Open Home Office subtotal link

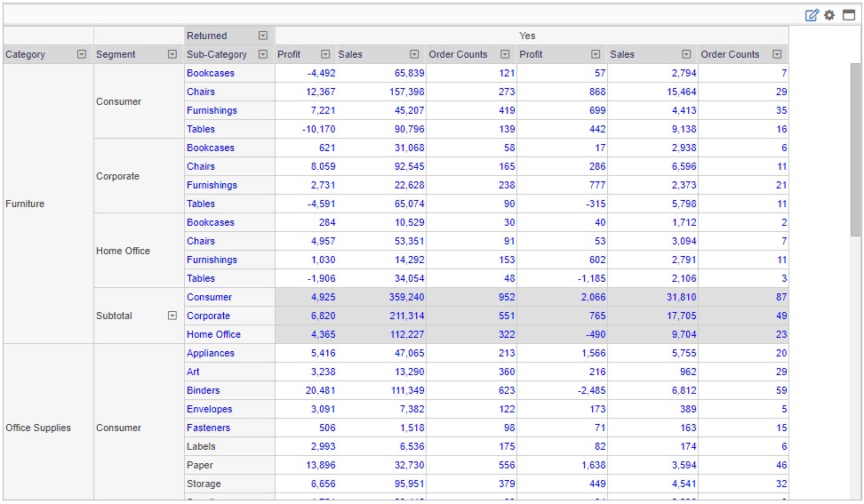point(214,334)
